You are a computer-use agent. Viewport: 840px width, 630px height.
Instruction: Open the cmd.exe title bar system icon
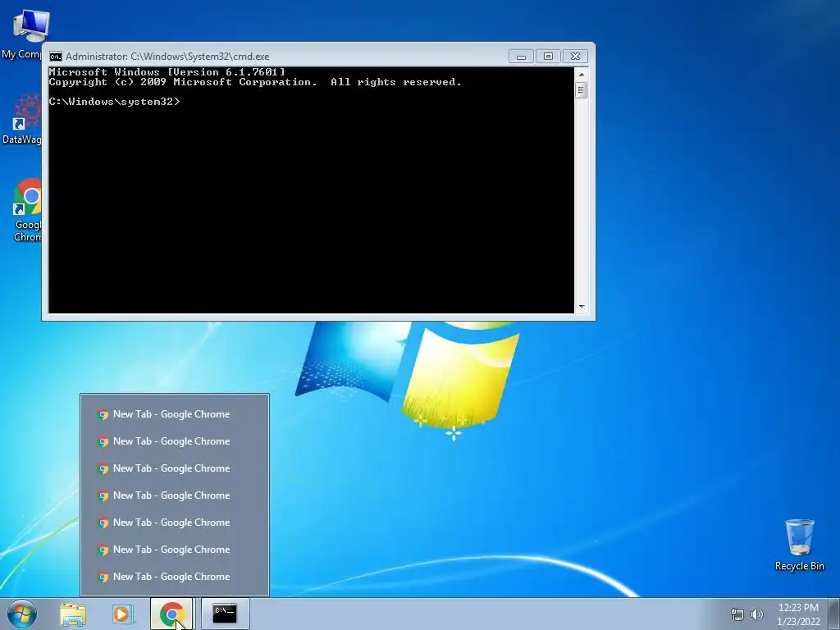click(56, 57)
